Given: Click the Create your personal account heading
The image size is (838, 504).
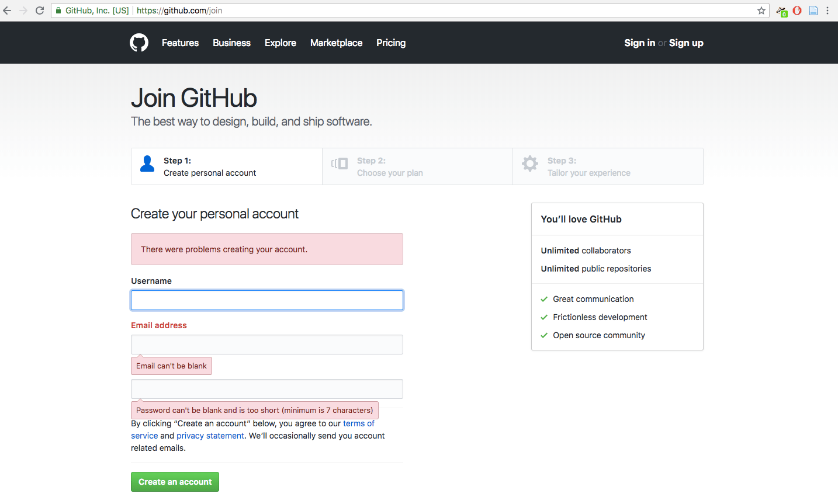Looking at the screenshot, I should (214, 214).
